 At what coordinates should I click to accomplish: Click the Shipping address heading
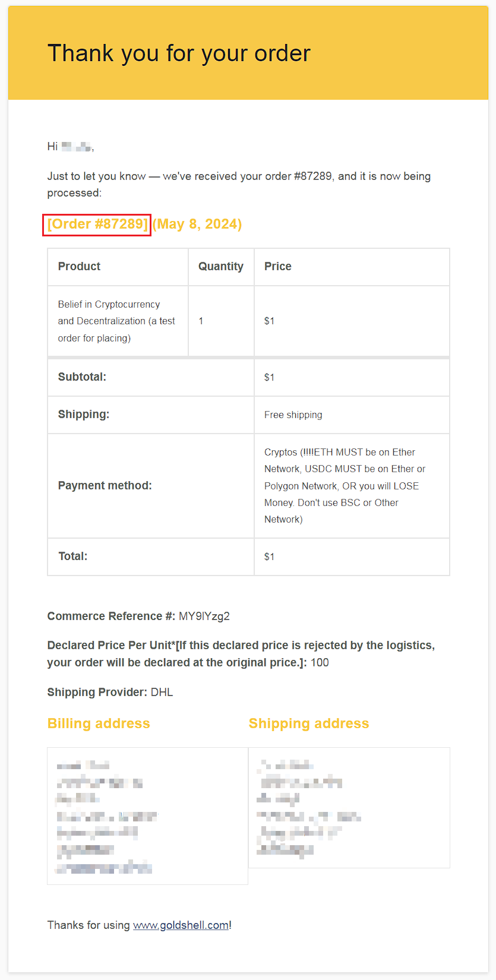pyautogui.click(x=308, y=723)
